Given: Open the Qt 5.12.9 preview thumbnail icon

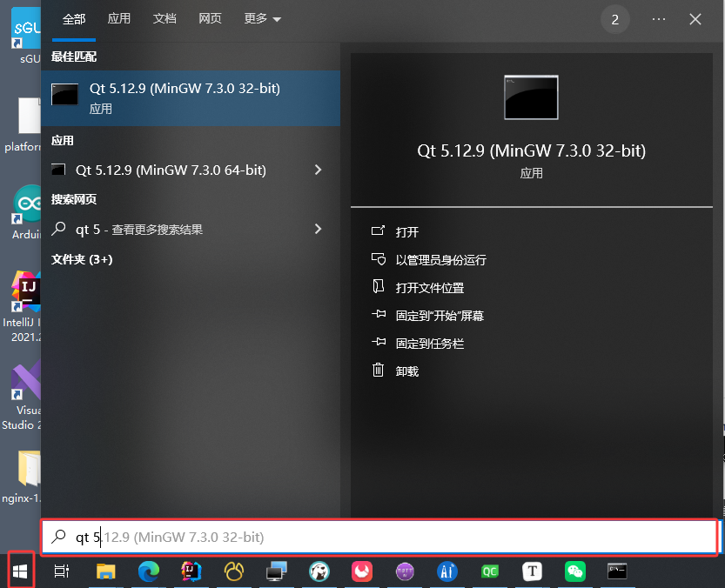Looking at the screenshot, I should 531,97.
